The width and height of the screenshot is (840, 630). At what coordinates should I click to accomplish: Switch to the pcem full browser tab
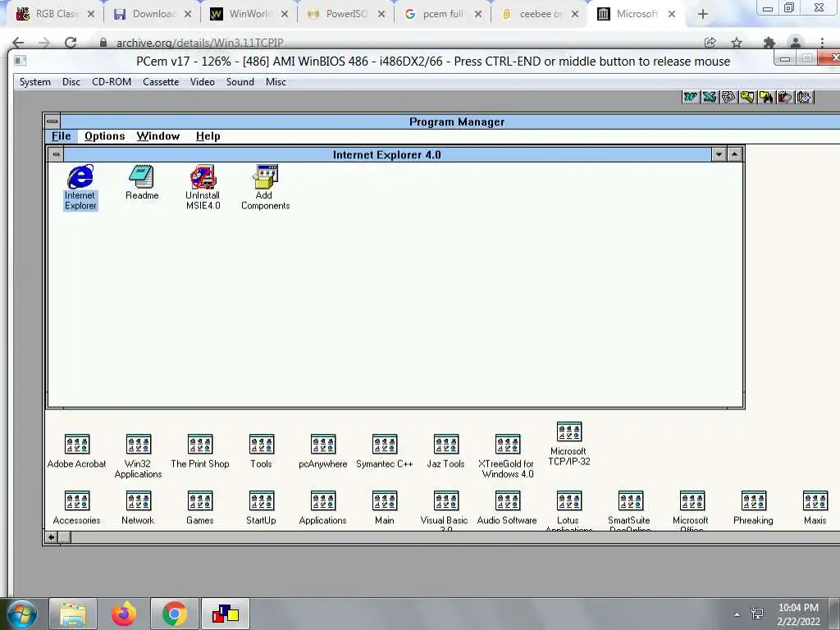pos(443,14)
